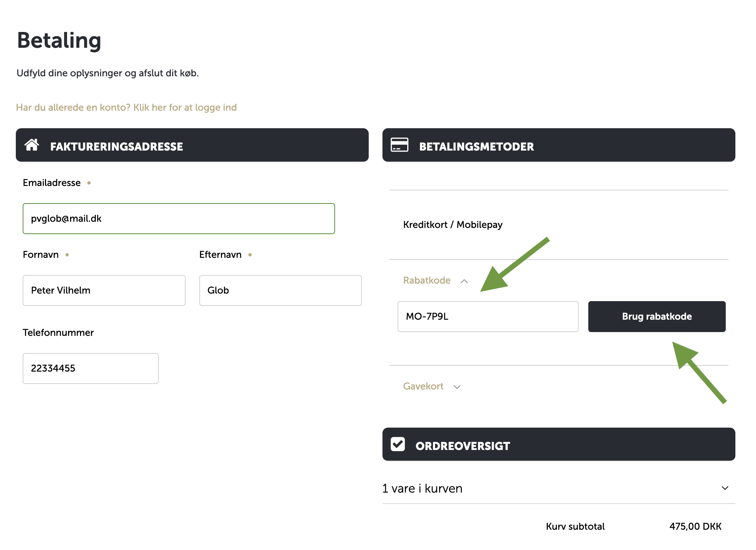756x550 pixels.
Task: Click the house icon in Faktureringsadresse header
Action: tap(32, 145)
